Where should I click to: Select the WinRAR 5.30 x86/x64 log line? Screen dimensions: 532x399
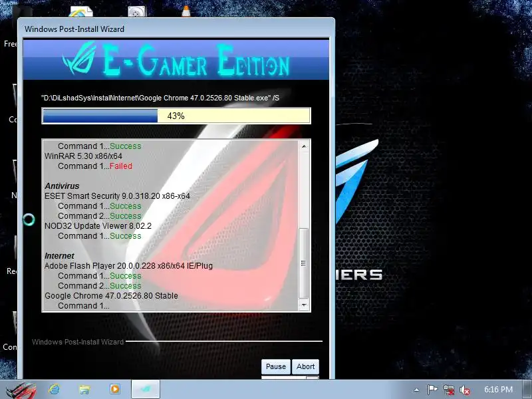(x=83, y=156)
